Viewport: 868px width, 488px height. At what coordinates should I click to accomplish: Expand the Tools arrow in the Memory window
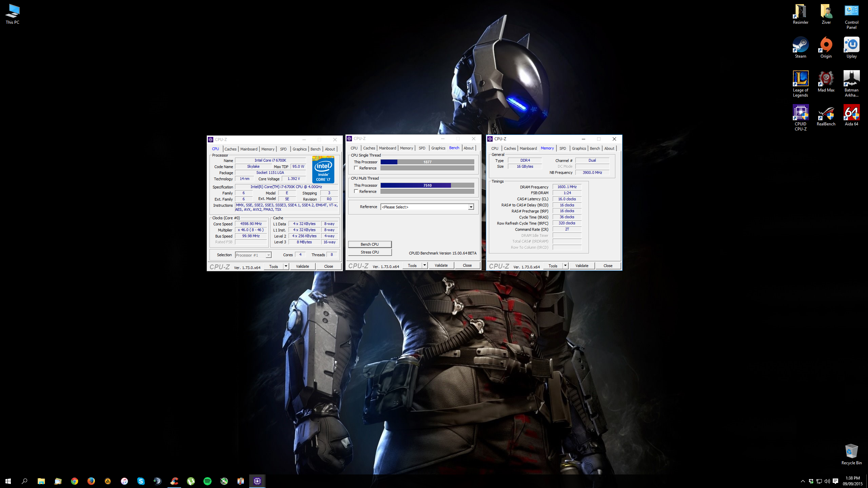pyautogui.click(x=565, y=266)
